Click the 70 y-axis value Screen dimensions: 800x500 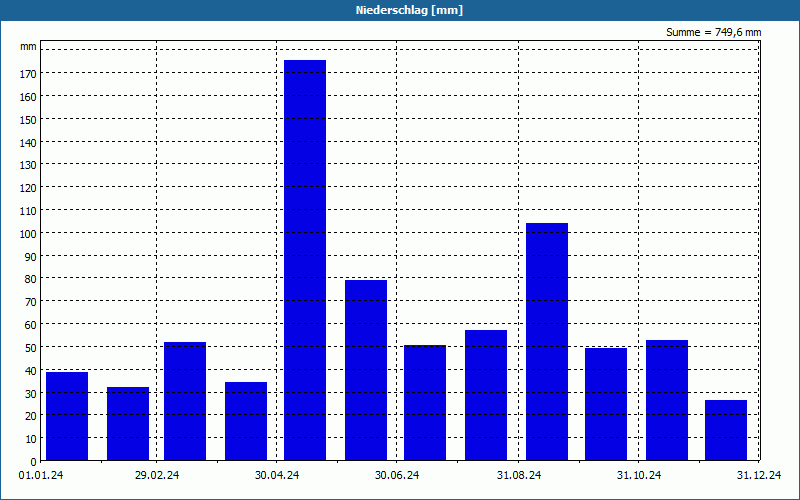point(31,302)
